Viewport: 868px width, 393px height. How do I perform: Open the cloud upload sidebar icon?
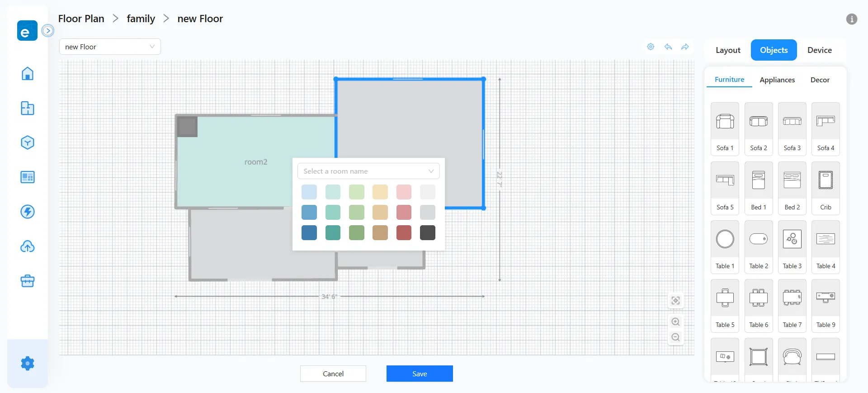pyautogui.click(x=28, y=246)
